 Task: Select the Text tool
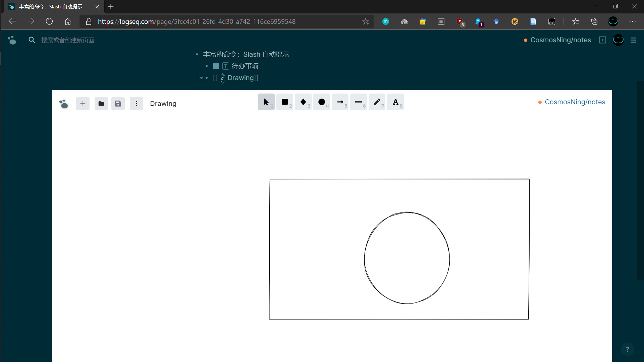(x=395, y=102)
